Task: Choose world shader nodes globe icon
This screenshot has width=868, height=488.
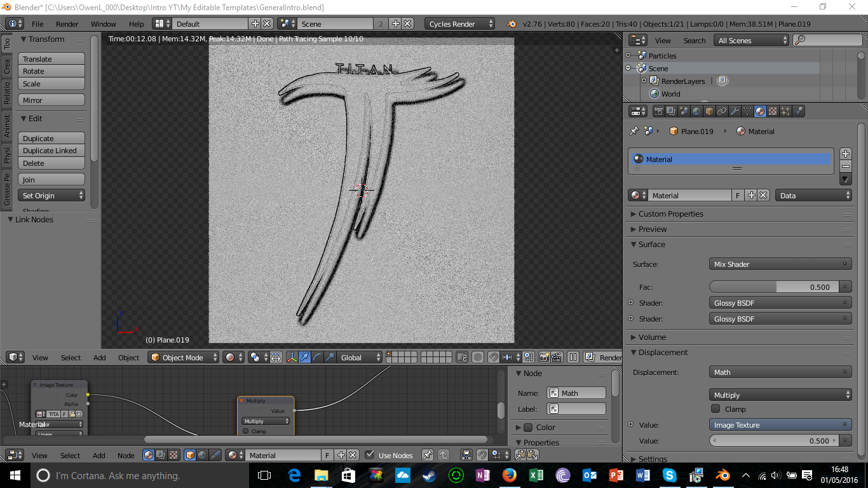Action: click(202, 455)
